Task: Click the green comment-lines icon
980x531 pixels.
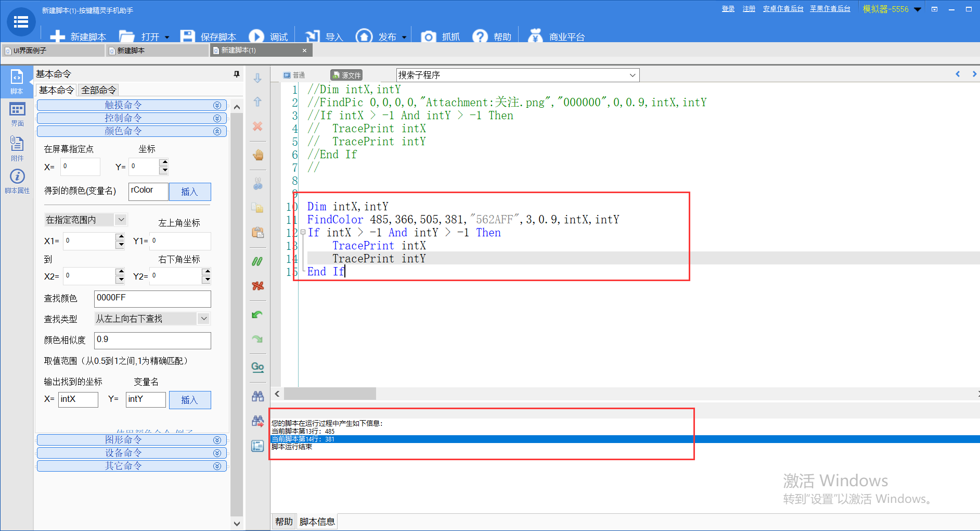Action: tap(257, 261)
